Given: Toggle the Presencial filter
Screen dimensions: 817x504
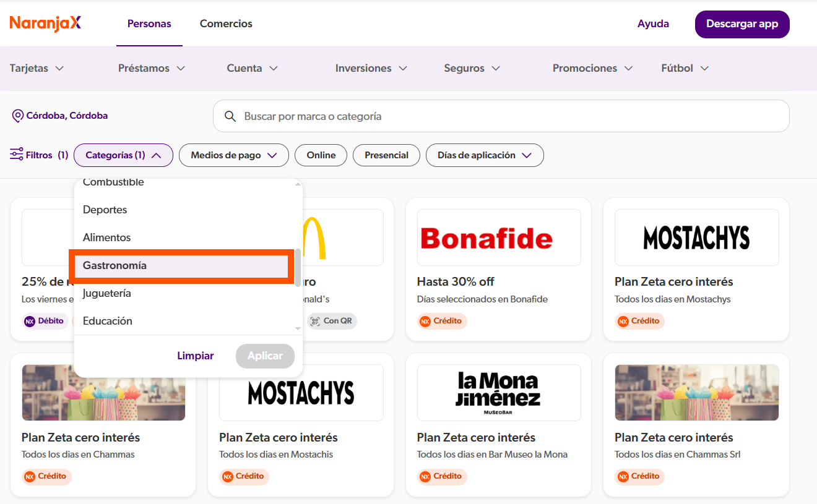Looking at the screenshot, I should click(386, 155).
